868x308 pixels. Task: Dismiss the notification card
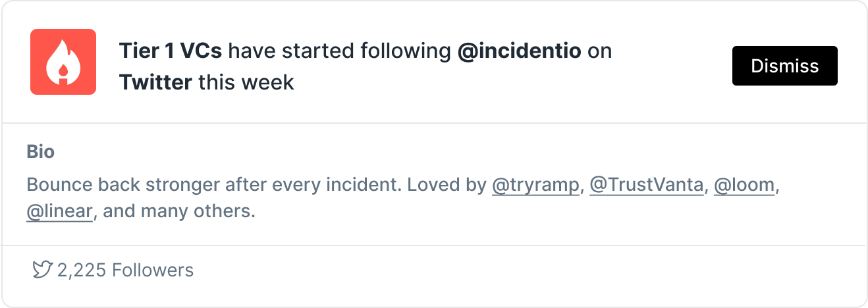coord(785,66)
